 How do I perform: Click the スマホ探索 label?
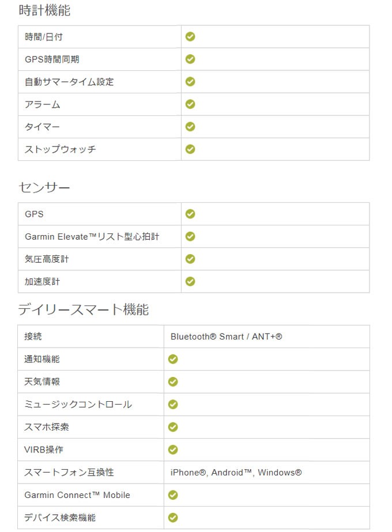pyautogui.click(x=47, y=427)
